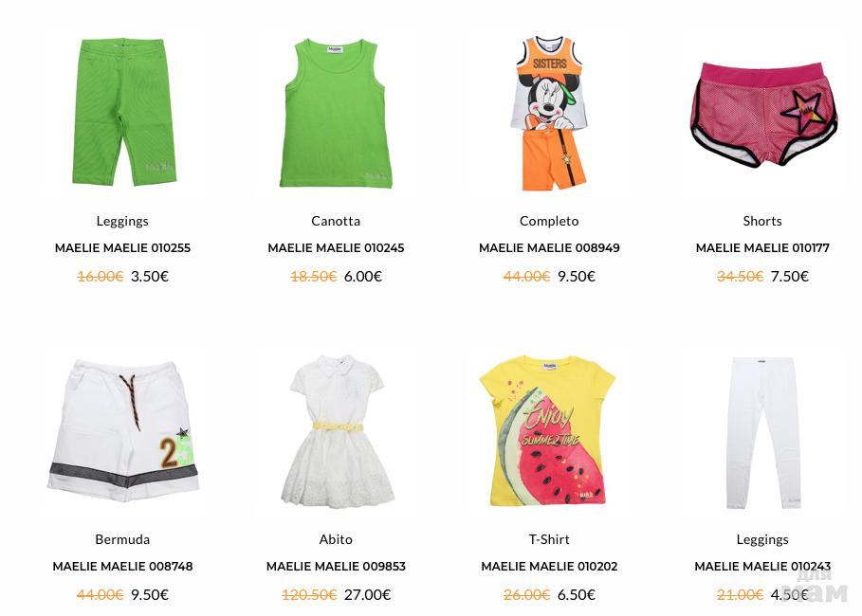Click the MAELIE MAELIE 010255 title
Screen dimensions: 862x616
(122, 248)
